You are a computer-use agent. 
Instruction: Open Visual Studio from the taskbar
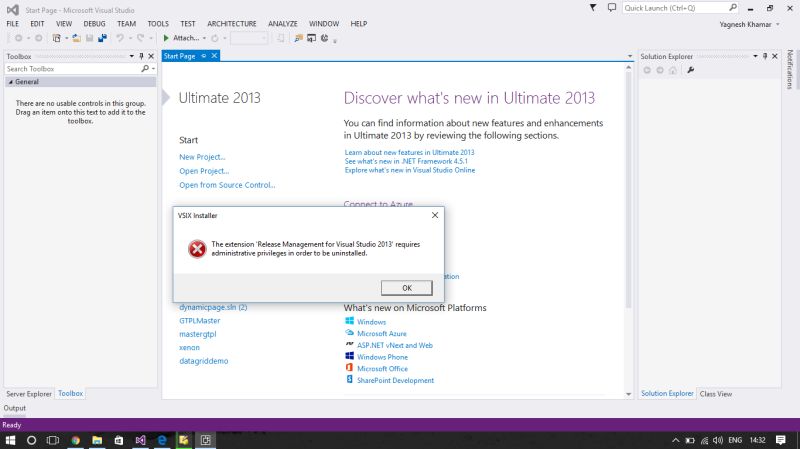coord(140,440)
